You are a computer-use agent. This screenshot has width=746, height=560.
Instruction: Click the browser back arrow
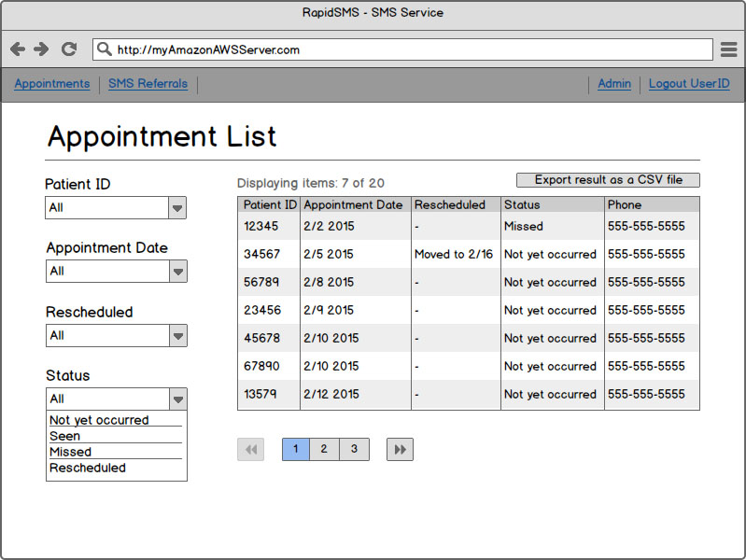(18, 49)
